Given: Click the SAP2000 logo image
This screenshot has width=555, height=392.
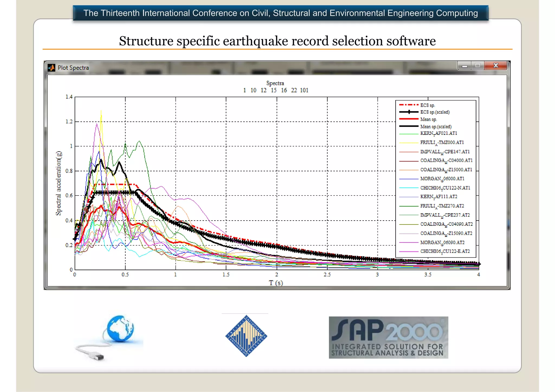Looking at the screenshot, I should 388,337.
